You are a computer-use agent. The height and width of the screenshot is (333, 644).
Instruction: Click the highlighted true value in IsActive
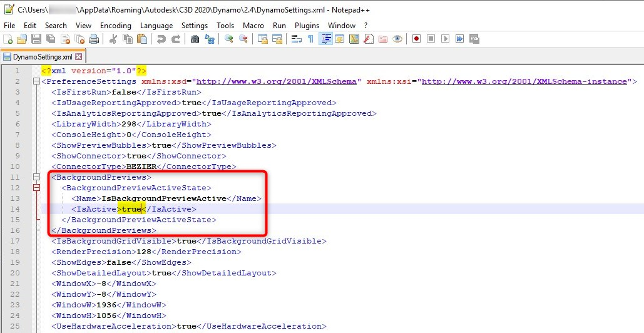(131, 209)
